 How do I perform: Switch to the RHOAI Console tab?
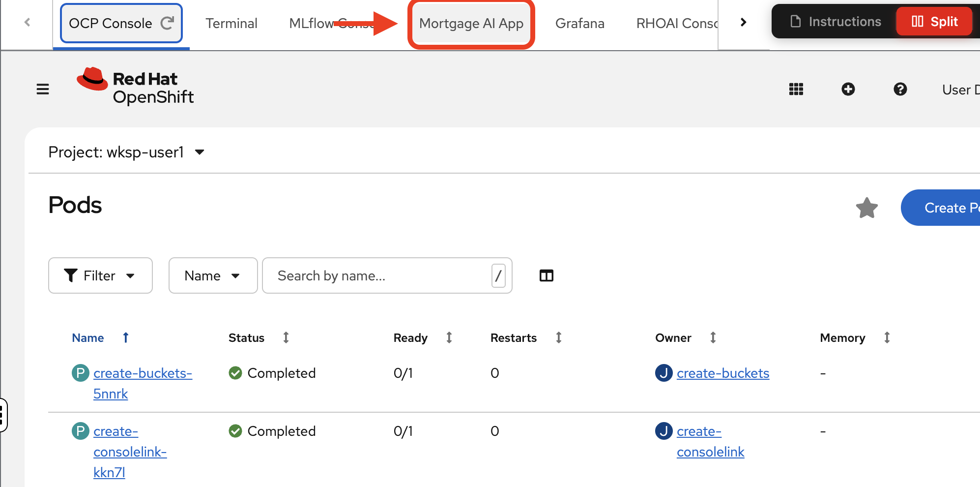[677, 23]
